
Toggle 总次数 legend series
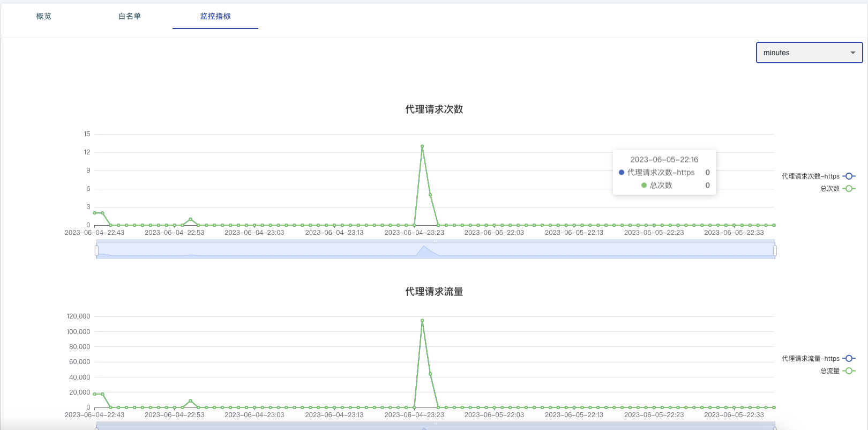pyautogui.click(x=837, y=189)
